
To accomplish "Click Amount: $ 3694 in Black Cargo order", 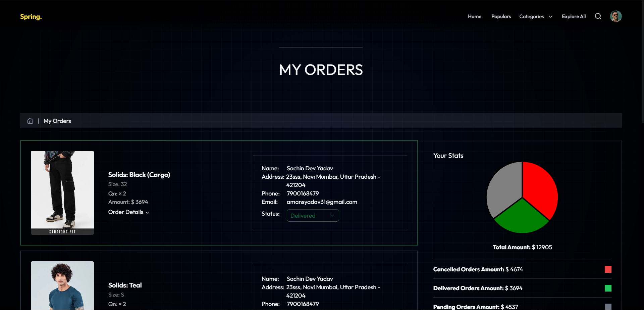I will click(x=128, y=202).
